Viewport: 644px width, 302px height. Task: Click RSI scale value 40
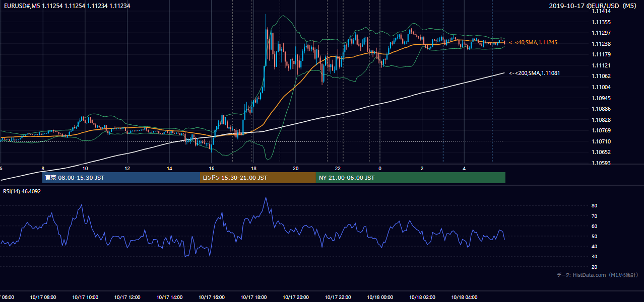[x=595, y=246]
